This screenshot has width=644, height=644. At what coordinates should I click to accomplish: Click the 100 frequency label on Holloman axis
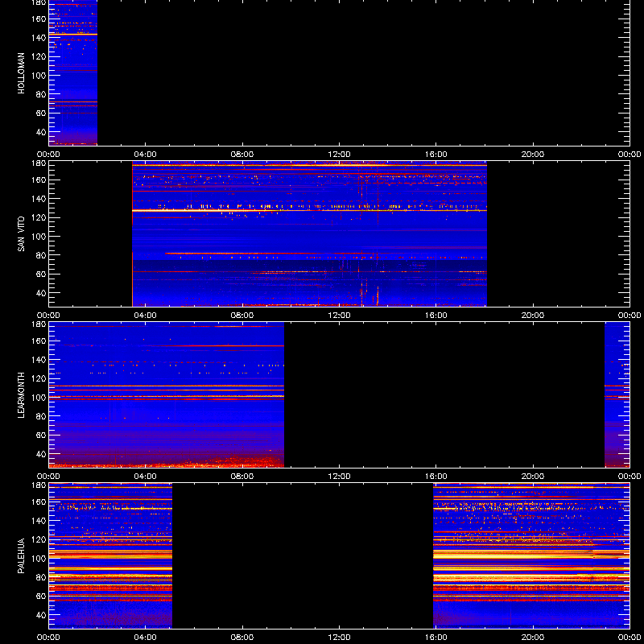point(39,76)
